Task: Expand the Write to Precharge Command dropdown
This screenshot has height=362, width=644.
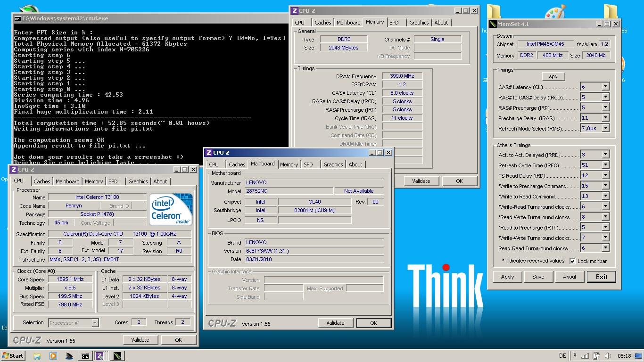Action: click(x=605, y=186)
